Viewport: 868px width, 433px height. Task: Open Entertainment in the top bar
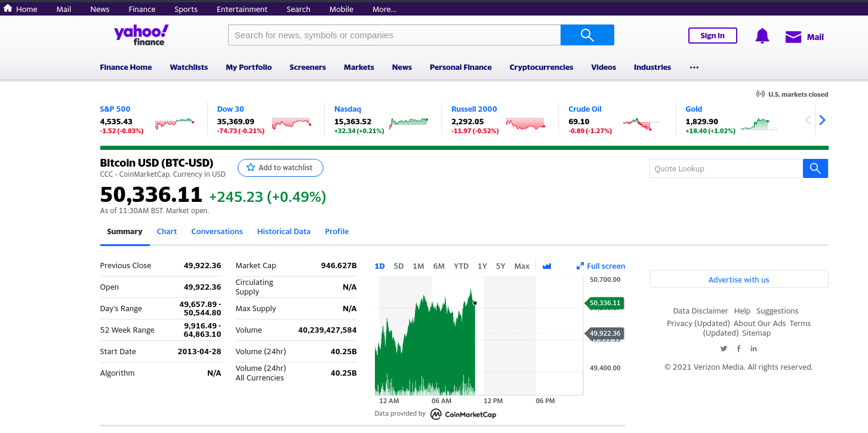[x=242, y=9]
